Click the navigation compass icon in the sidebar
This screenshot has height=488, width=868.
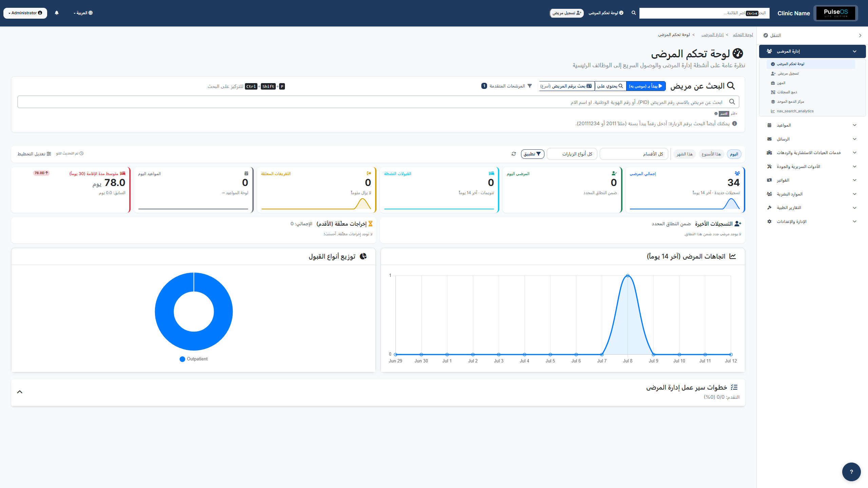[766, 35]
